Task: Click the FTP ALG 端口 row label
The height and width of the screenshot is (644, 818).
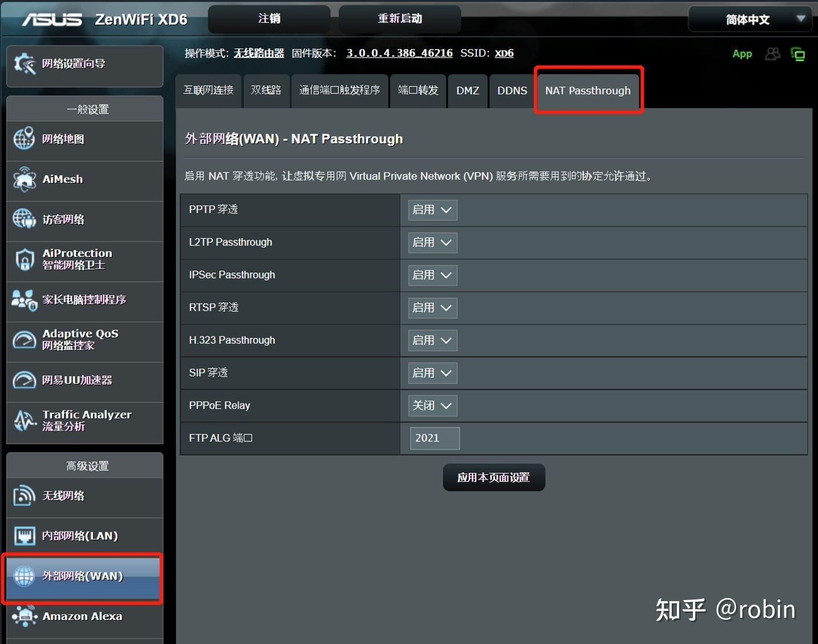Action: click(x=220, y=438)
